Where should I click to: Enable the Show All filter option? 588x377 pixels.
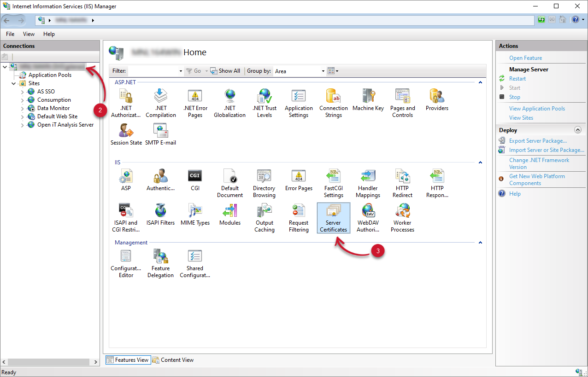tap(225, 70)
